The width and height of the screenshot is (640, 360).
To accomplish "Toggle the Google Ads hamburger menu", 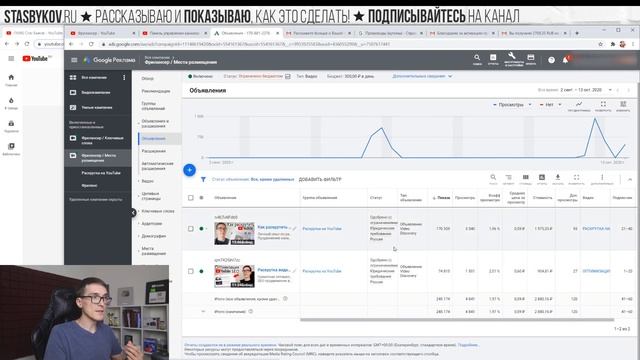I will pyautogui.click(x=74, y=60).
